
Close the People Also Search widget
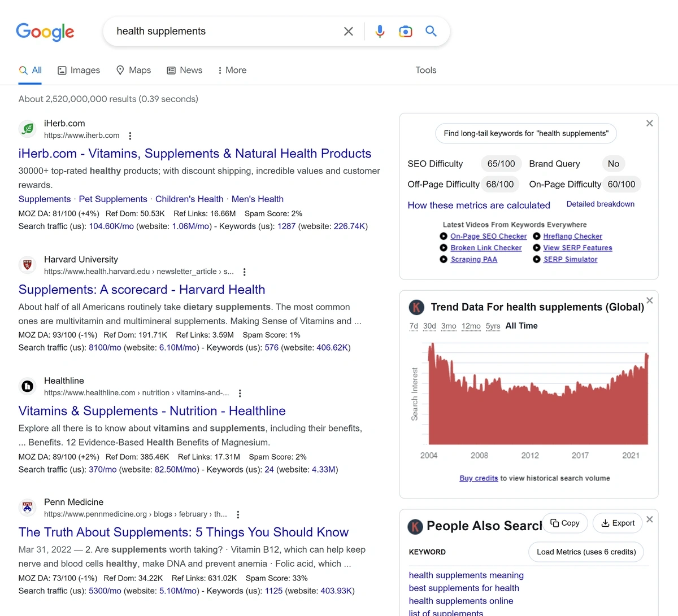click(650, 519)
